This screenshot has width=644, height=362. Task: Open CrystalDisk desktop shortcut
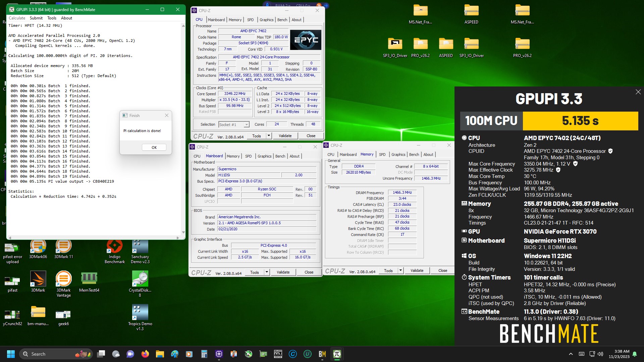[x=140, y=284]
